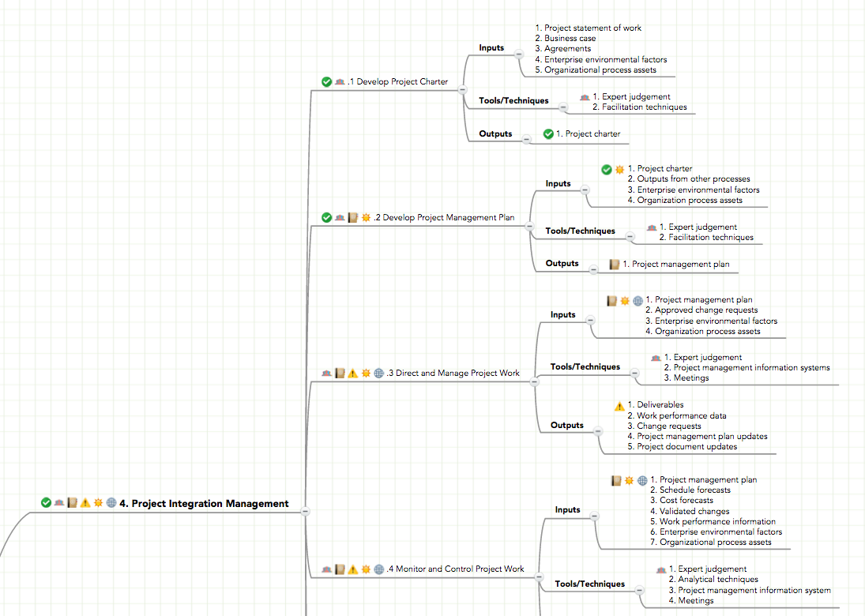Collapse the Monitor and Control Project Work node
This screenshot has width=865, height=616.
pyautogui.click(x=539, y=577)
